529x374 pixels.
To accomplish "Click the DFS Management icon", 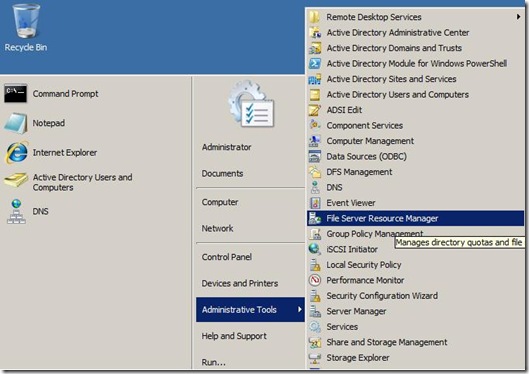I will (315, 172).
